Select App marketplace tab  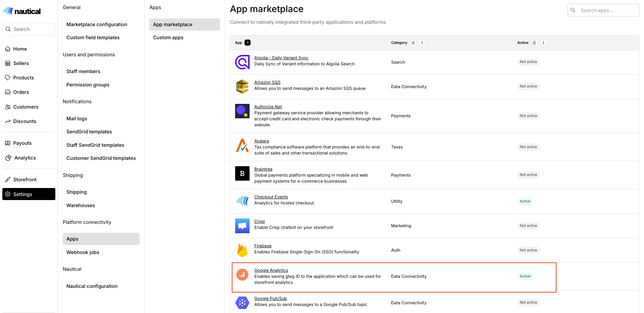point(184,24)
